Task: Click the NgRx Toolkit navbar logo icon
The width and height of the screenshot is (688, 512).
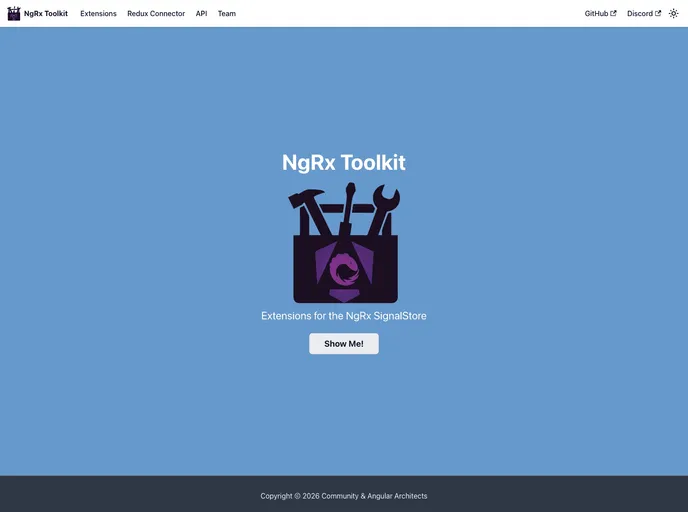Action: point(14,14)
